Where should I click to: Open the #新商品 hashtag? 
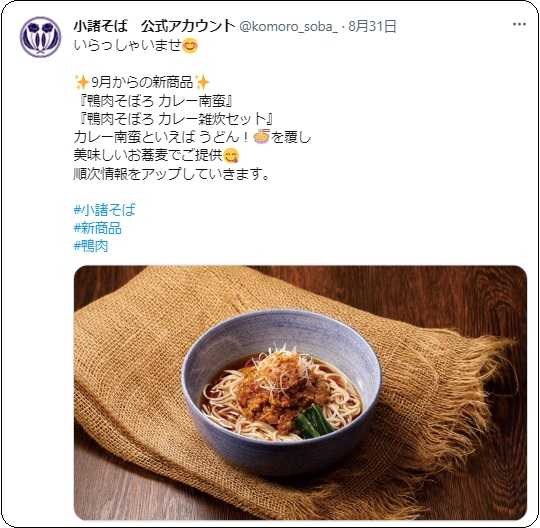[x=97, y=228]
